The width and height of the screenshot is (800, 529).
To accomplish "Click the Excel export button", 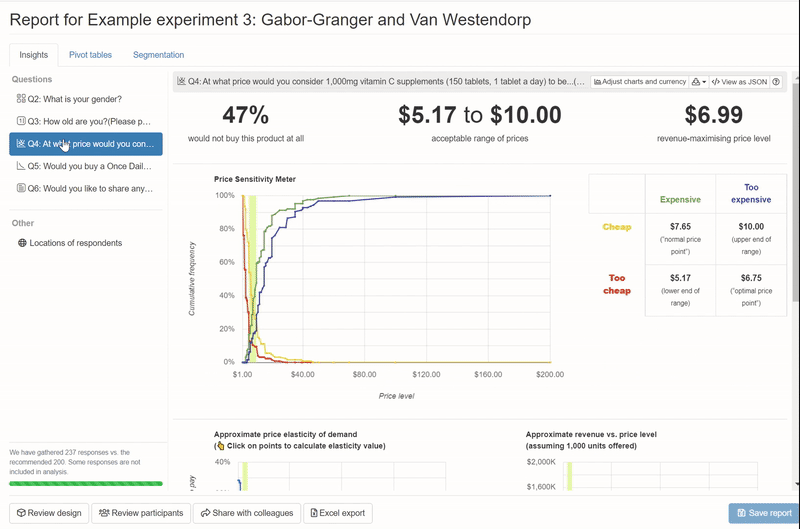I will click(338, 513).
